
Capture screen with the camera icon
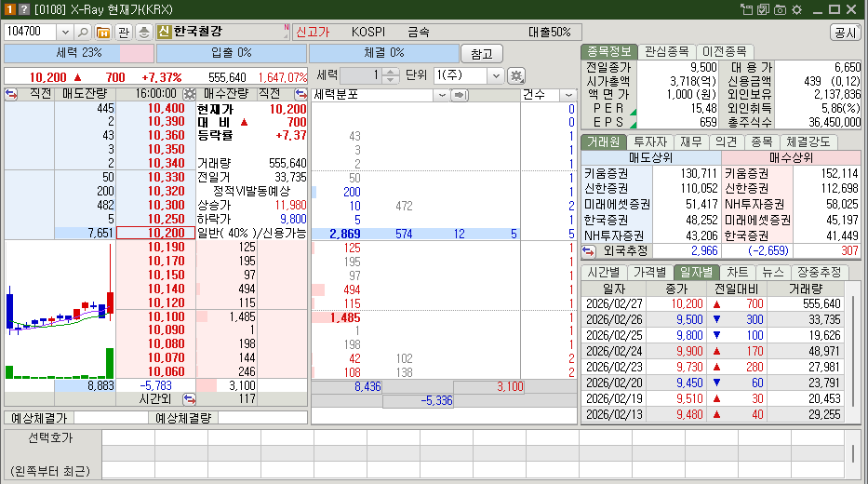(x=780, y=9)
